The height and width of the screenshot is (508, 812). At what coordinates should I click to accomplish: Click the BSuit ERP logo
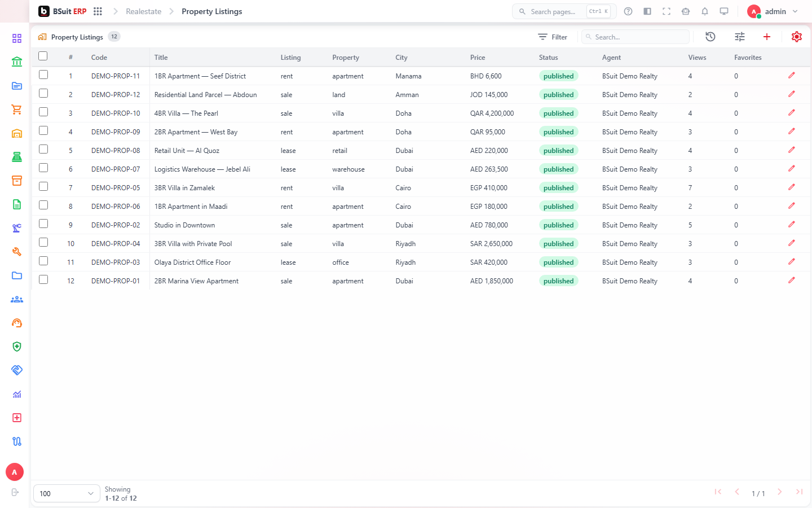coord(63,11)
